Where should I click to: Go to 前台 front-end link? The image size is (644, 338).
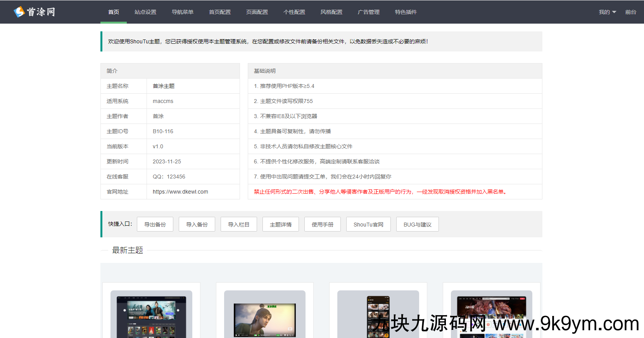click(x=630, y=12)
